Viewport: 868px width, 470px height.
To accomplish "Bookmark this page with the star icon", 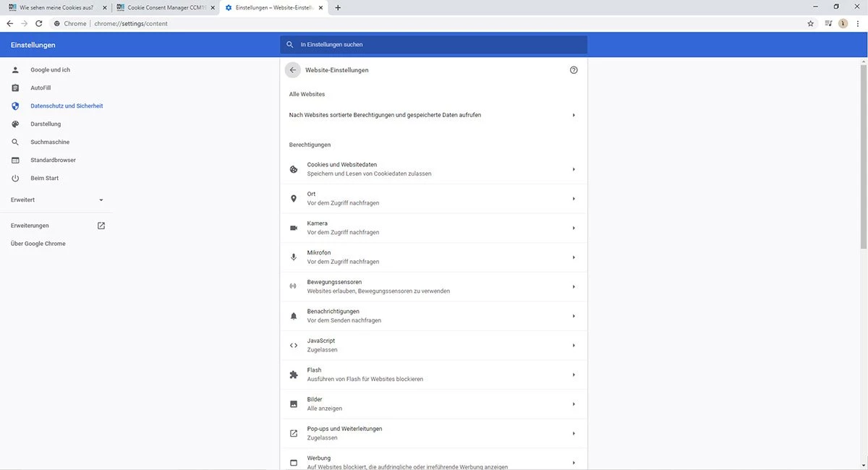I will pyautogui.click(x=810, y=23).
